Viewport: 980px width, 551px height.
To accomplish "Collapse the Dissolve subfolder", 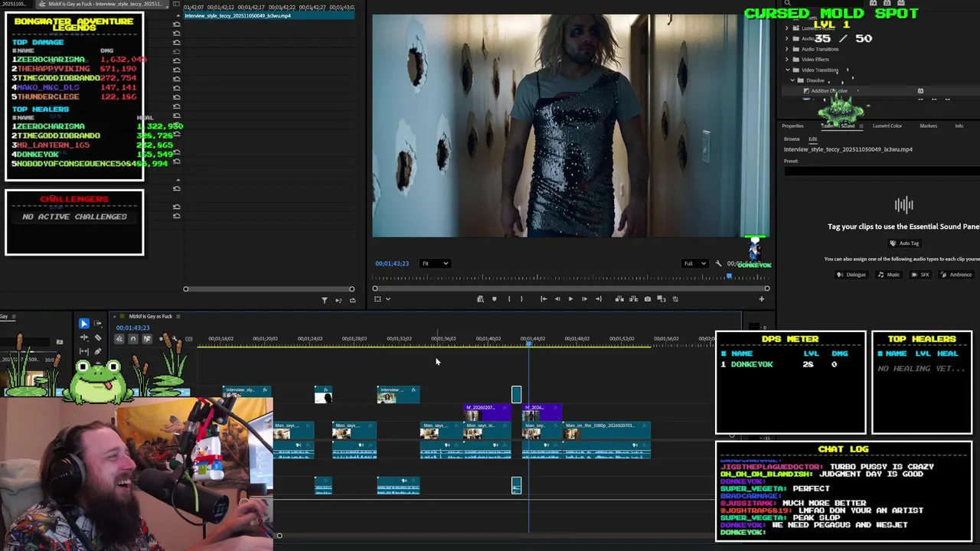I will [x=794, y=80].
